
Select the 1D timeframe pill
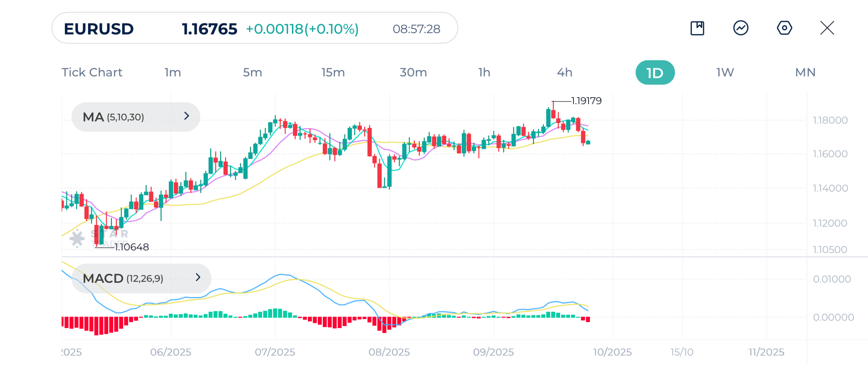[x=655, y=73]
